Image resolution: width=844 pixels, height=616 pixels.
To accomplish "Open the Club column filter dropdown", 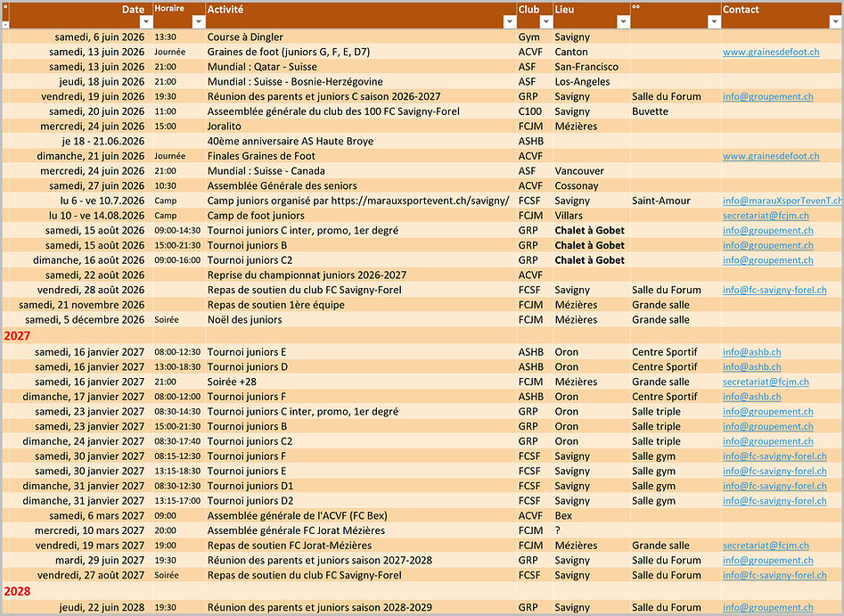I will coord(545,21).
